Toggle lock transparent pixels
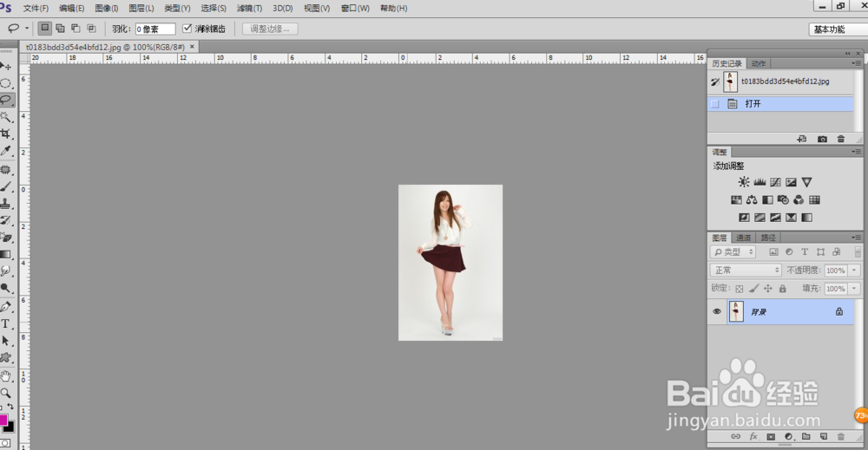Screen dimensions: 868x450 tap(739, 289)
